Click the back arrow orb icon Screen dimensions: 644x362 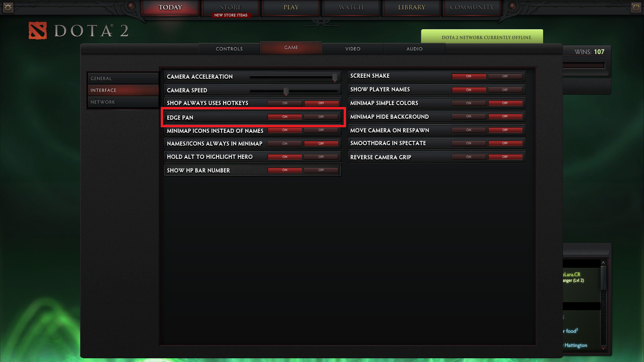pos(132,7)
